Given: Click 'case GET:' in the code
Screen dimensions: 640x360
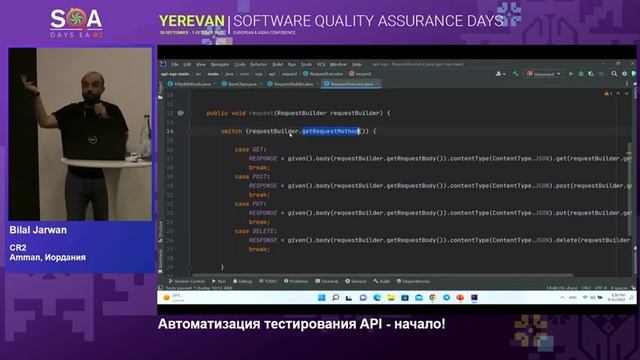Looking at the screenshot, I should pyautogui.click(x=250, y=149).
